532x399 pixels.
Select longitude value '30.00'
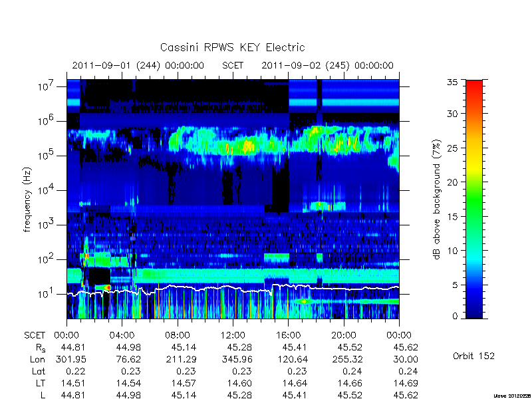coord(406,359)
